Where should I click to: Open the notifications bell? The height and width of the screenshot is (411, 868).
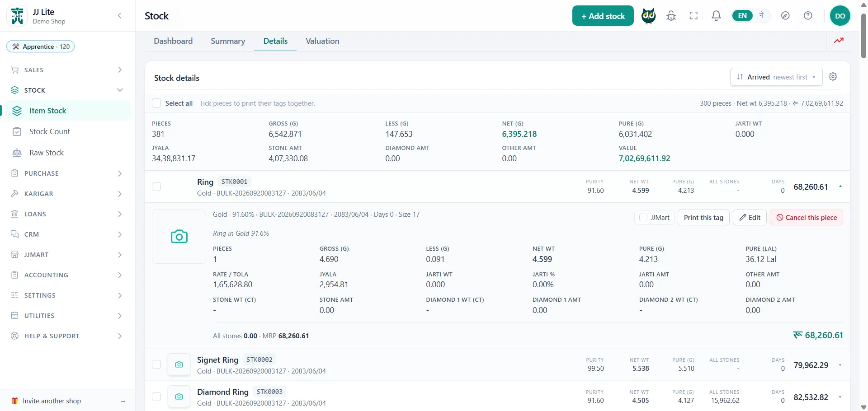pos(716,16)
